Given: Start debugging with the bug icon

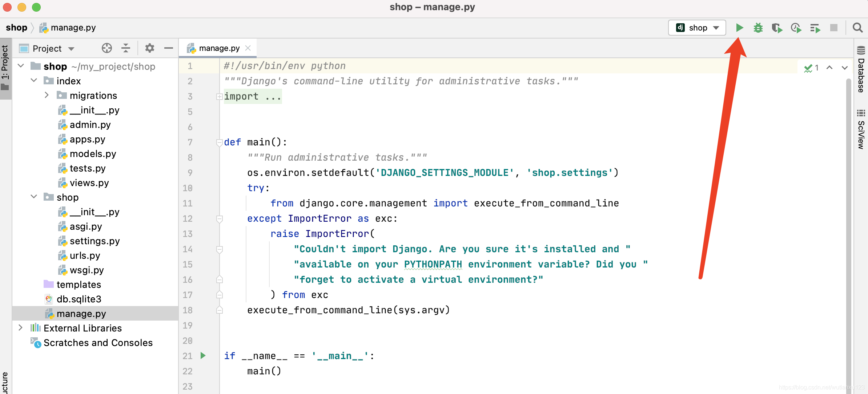Looking at the screenshot, I should pos(758,28).
